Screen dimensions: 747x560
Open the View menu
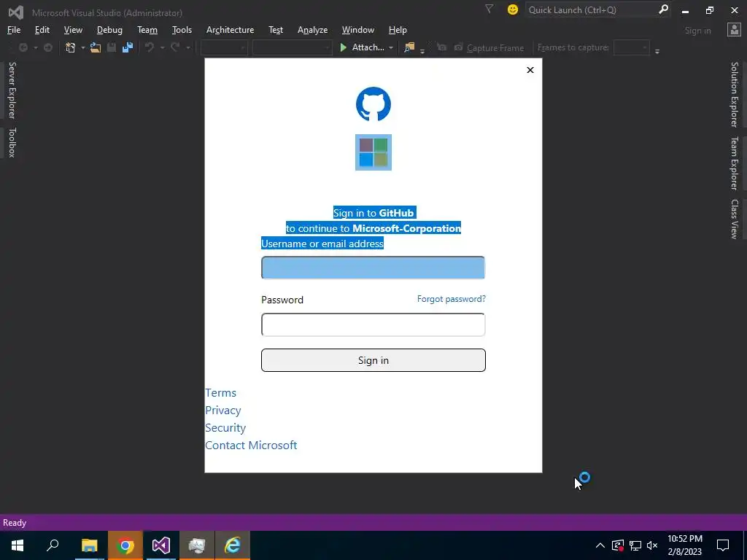(73, 30)
